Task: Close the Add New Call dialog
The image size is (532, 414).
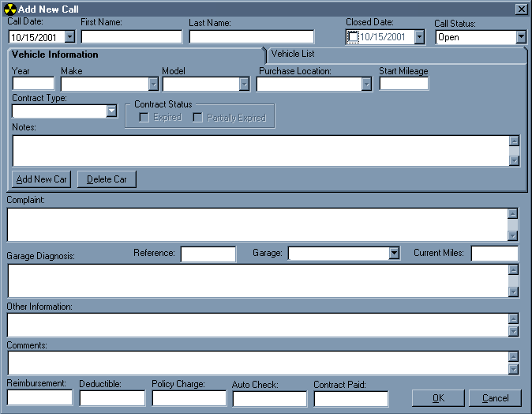Action: [520, 9]
